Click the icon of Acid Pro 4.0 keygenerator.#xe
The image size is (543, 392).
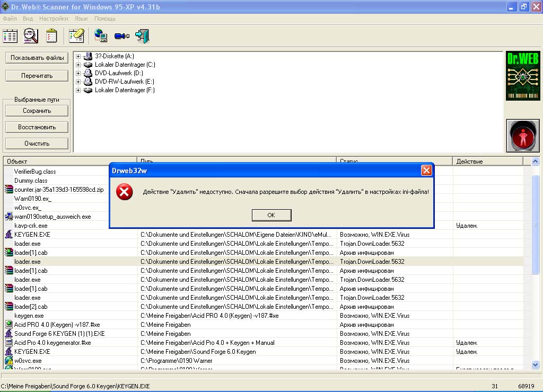tap(8, 343)
